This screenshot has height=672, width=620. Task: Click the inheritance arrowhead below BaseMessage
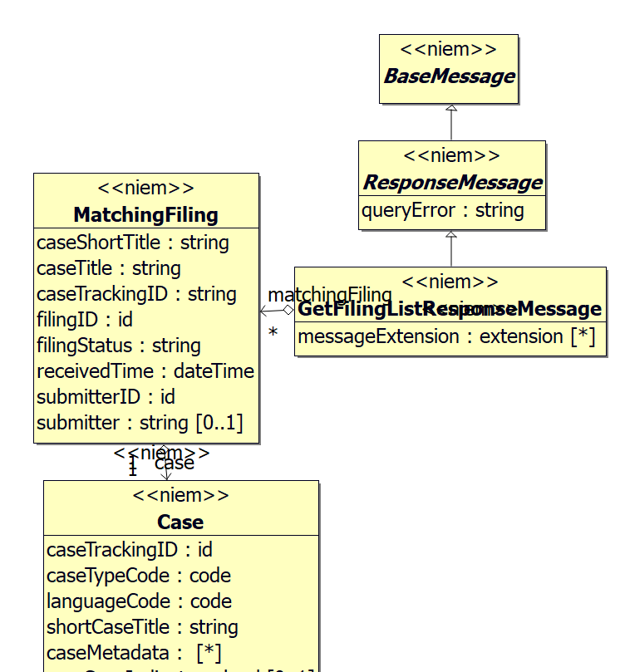click(451, 109)
